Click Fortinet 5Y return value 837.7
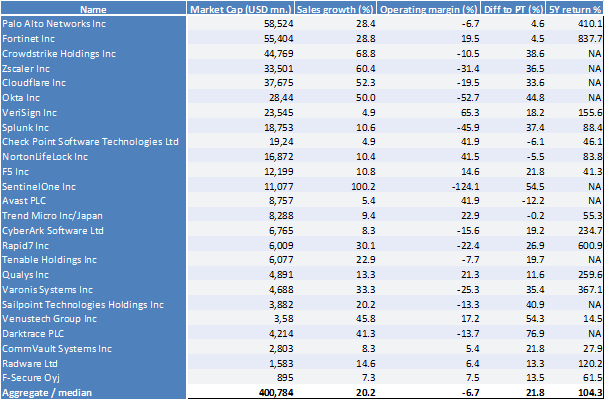This screenshot has width=605, height=400. 590,39
